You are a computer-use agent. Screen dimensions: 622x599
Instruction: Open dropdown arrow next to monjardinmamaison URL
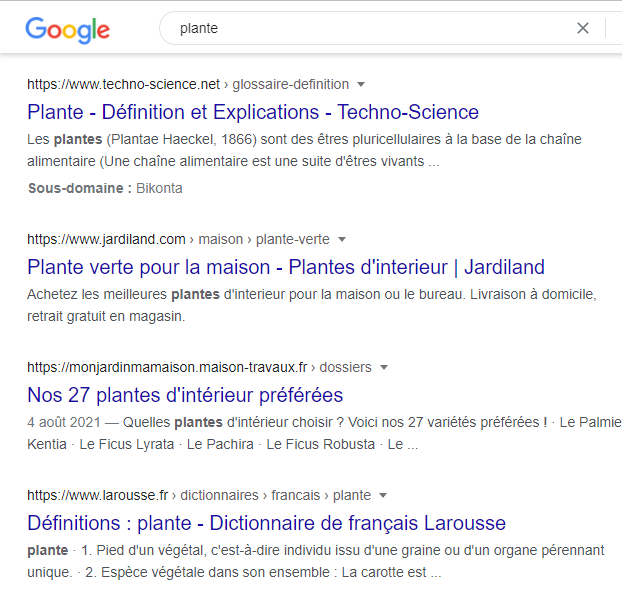pyautogui.click(x=384, y=367)
